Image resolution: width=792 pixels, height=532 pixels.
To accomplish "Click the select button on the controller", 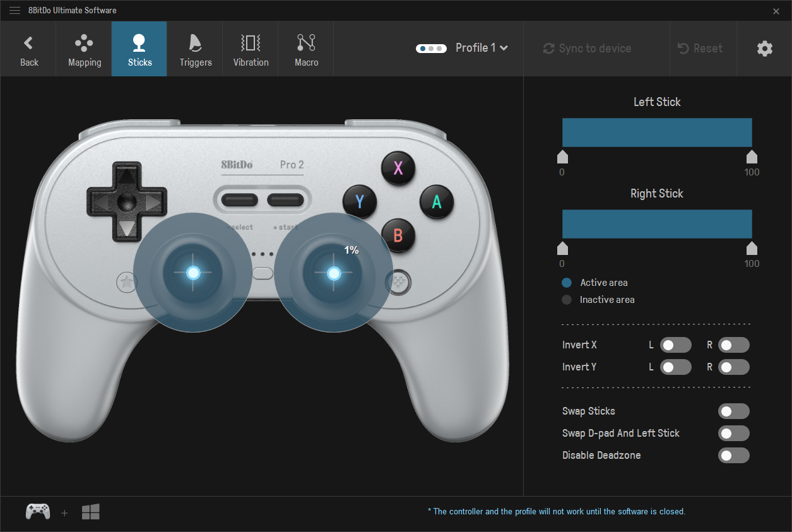I will (240, 201).
